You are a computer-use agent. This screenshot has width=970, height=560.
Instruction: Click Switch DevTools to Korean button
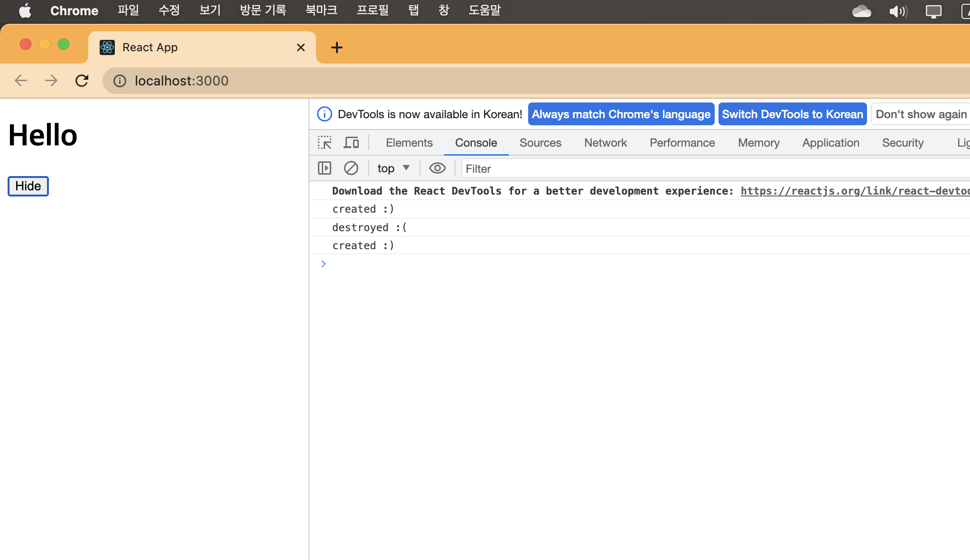coord(792,114)
